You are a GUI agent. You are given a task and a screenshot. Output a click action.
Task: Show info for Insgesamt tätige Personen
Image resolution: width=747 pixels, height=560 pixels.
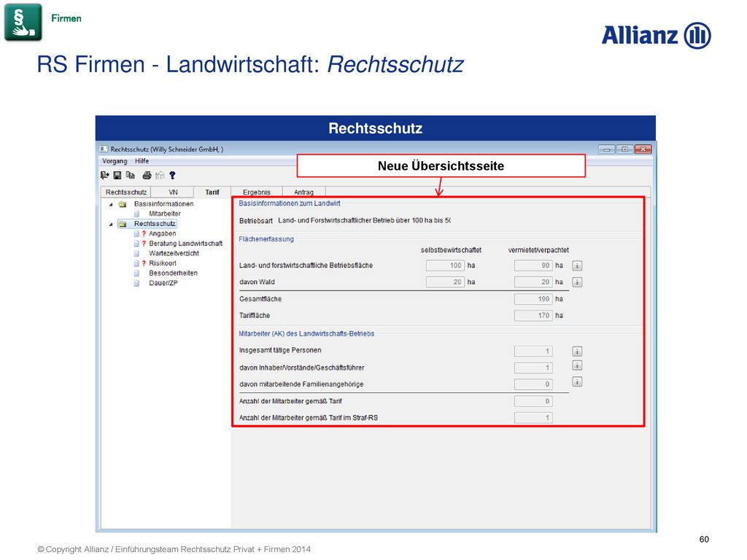(577, 352)
